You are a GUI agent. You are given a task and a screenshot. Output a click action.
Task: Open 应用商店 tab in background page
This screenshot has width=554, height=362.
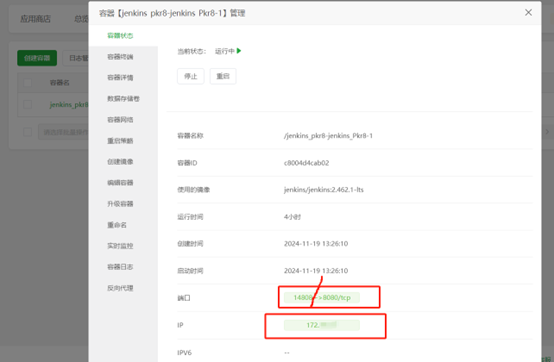(x=35, y=19)
